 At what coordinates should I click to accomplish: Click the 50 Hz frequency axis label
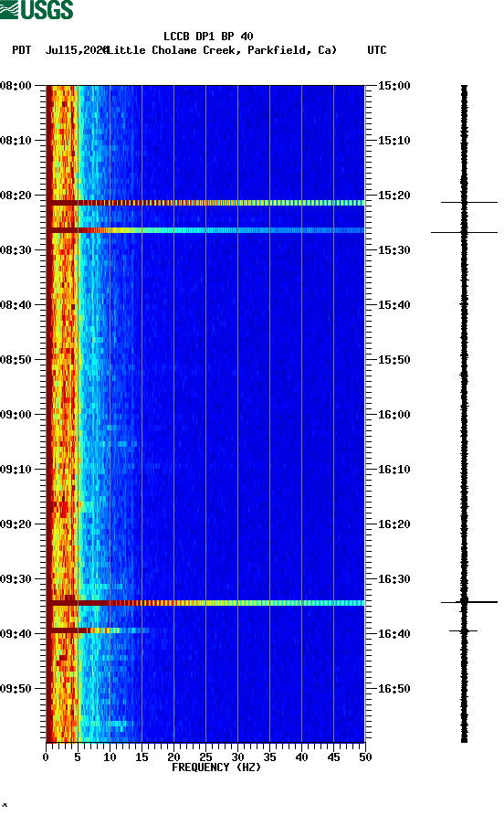(x=365, y=757)
